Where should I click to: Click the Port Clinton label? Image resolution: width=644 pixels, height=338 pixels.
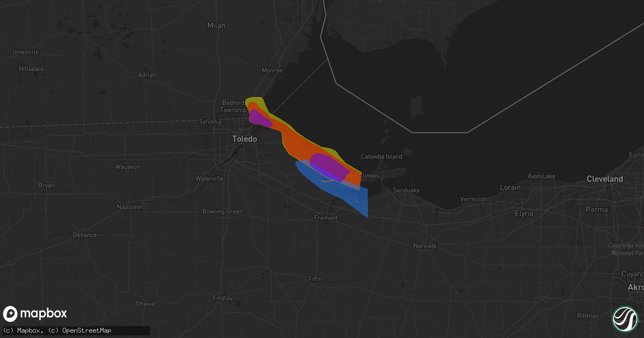click(x=363, y=175)
